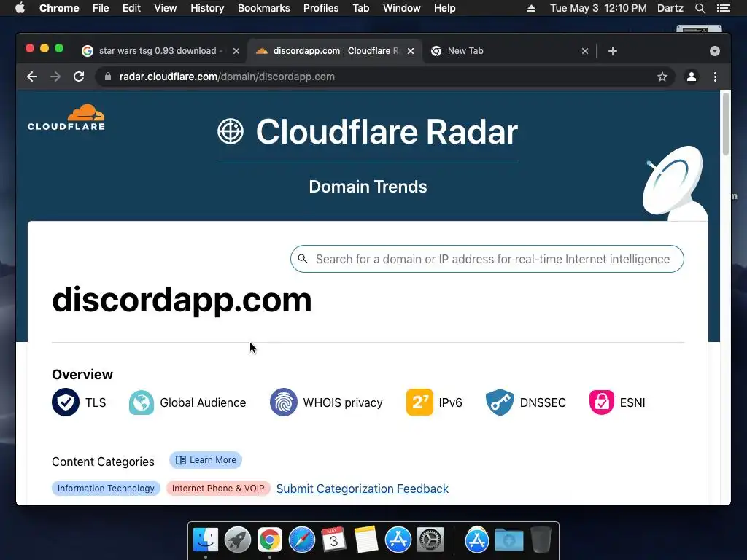This screenshot has width=747, height=560.
Task: Open the Bookmarks menu
Action: 264,8
